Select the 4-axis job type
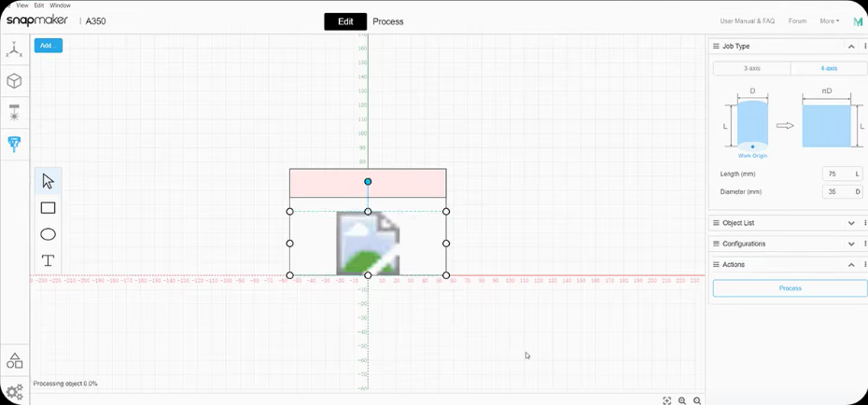The height and width of the screenshot is (405, 868). [828, 68]
